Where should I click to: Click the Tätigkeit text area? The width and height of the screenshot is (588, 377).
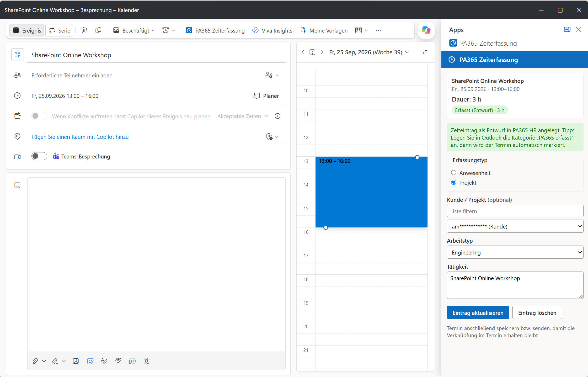515,285
